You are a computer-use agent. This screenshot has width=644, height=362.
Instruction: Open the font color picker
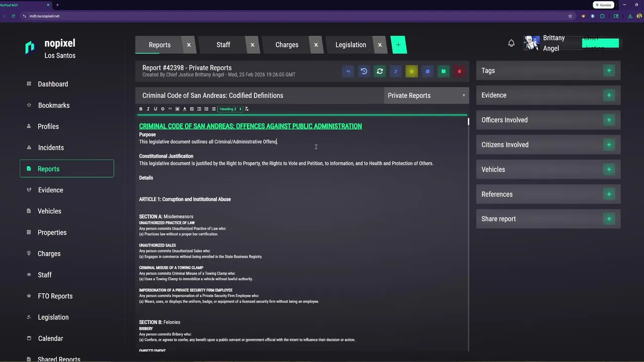click(x=185, y=109)
